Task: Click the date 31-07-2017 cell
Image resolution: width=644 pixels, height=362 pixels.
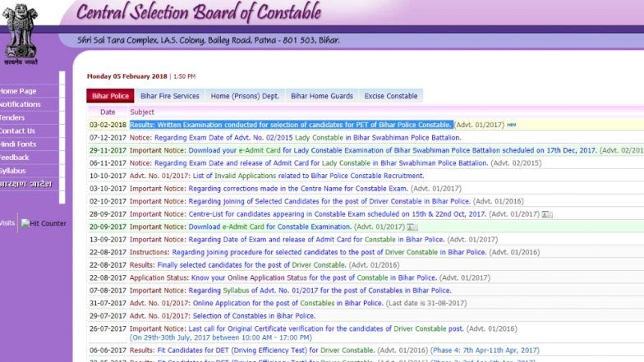Action: click(108, 304)
